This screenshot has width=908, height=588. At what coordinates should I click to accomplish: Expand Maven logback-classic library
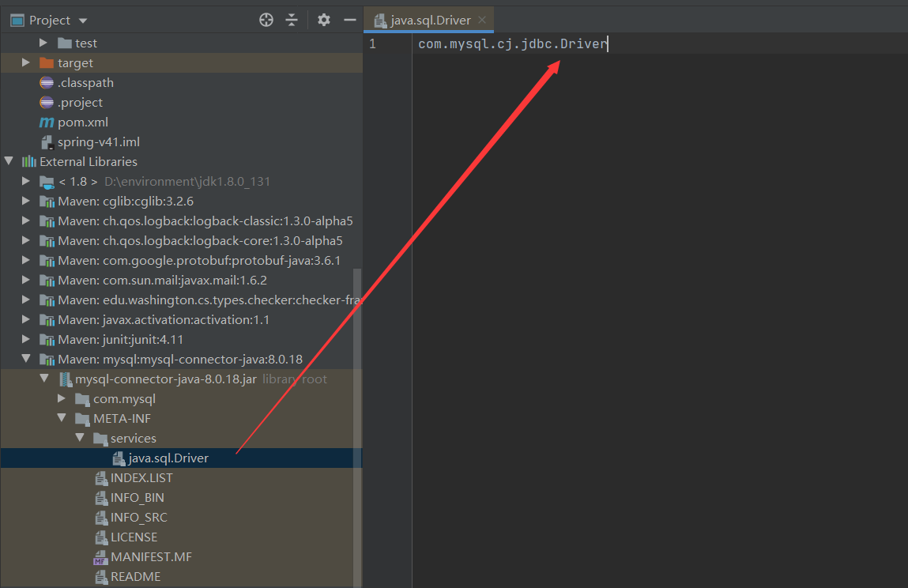[25, 220]
